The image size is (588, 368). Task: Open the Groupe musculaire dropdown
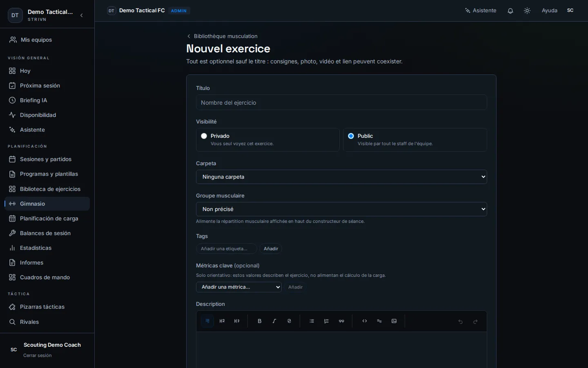coord(341,209)
